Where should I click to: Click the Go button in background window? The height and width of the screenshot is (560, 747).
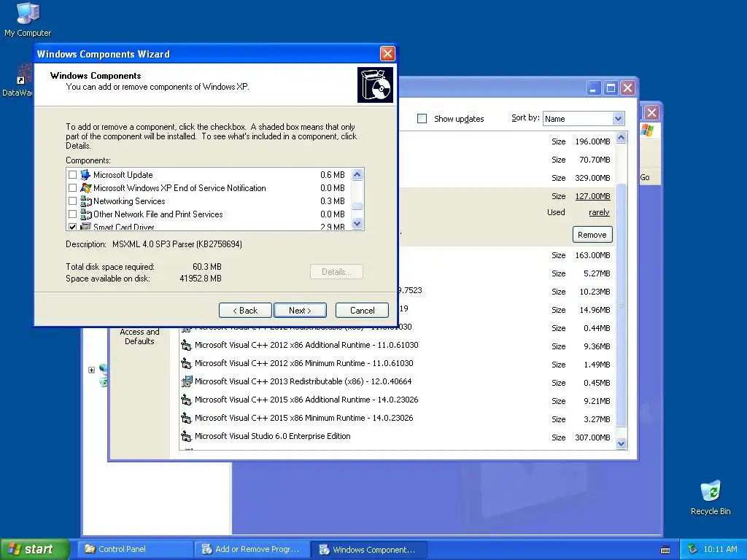[x=645, y=177]
